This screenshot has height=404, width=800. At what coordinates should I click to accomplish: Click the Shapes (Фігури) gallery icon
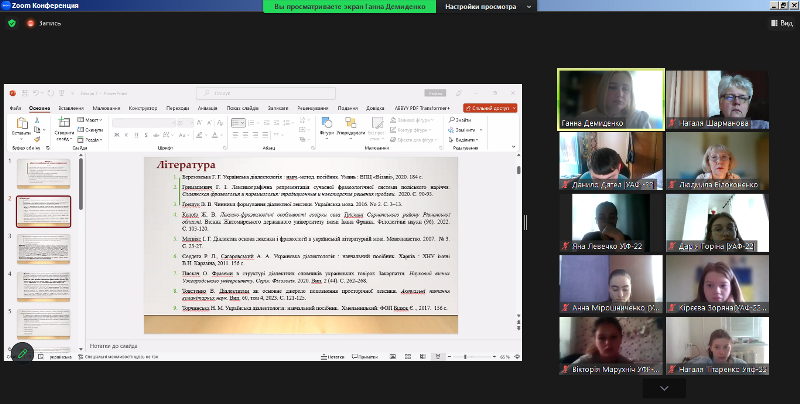(327, 125)
